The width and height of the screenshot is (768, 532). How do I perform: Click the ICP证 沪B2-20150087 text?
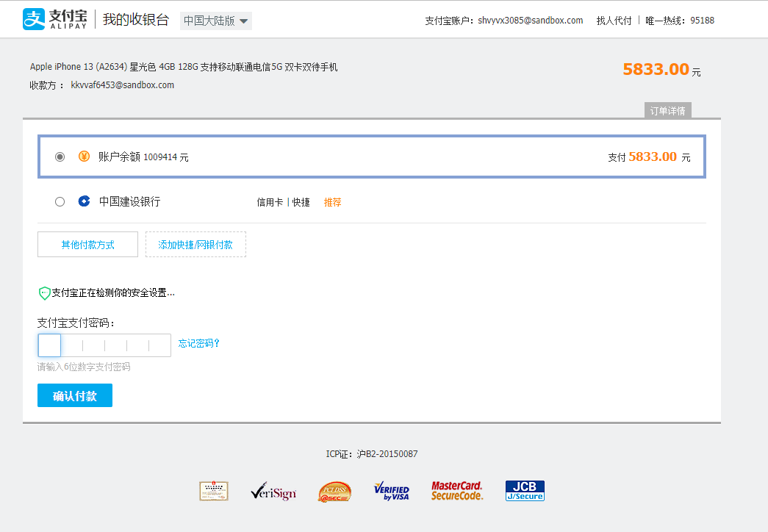pos(372,454)
